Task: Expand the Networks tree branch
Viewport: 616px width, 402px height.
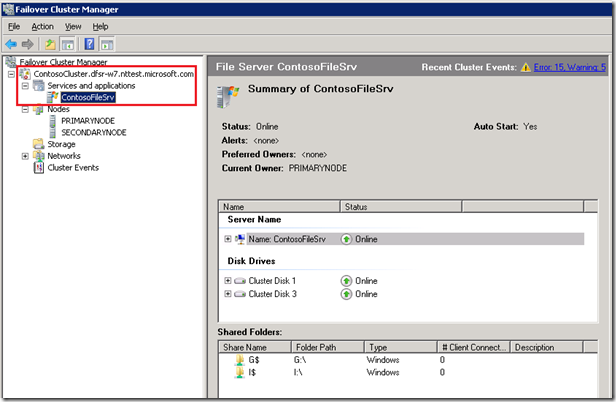Action: pyautogui.click(x=25, y=156)
